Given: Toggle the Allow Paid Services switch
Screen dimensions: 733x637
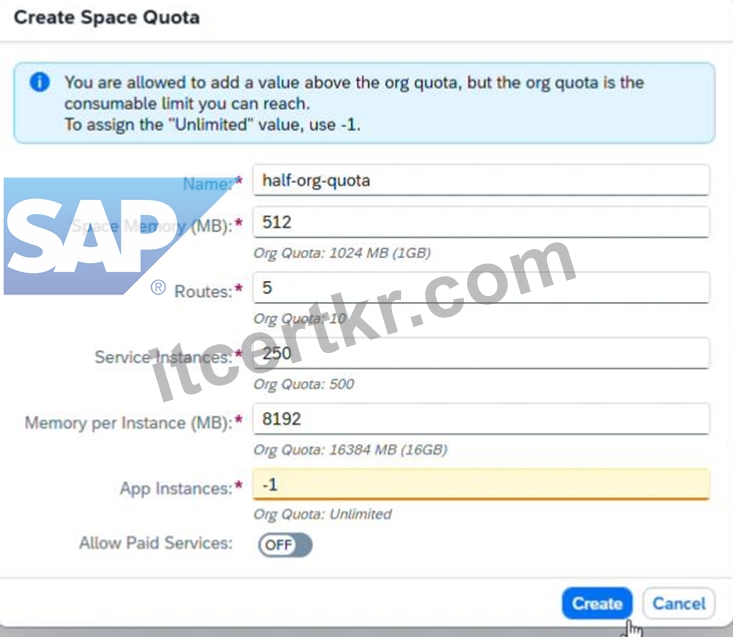Looking at the screenshot, I should point(285,545).
